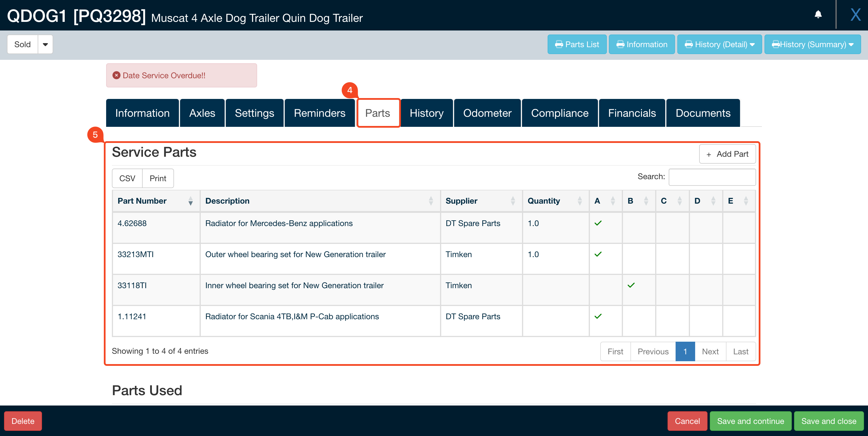Screen dimensions: 868x436
Task: Click the red Delete button
Action: (x=23, y=421)
